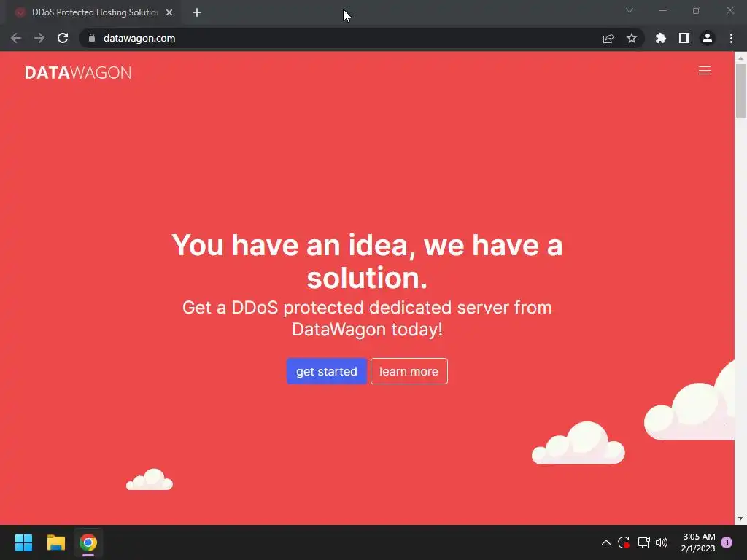
Task: Toggle the browser side panel icon
Action: (684, 38)
